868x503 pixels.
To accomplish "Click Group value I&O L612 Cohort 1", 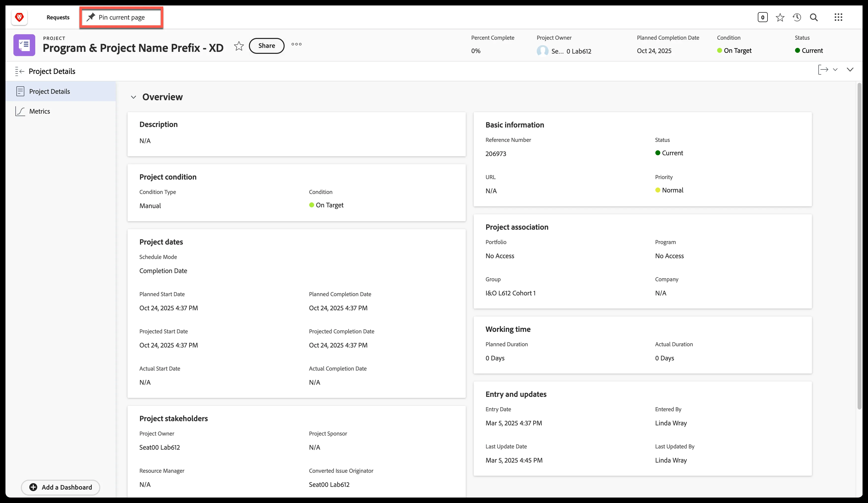I will coord(510,293).
